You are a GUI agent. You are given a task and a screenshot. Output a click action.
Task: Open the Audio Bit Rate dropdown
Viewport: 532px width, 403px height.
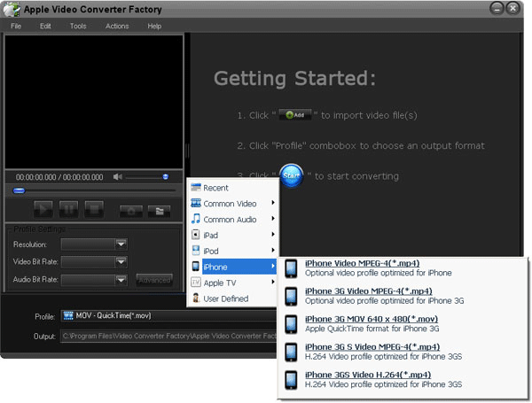121,280
